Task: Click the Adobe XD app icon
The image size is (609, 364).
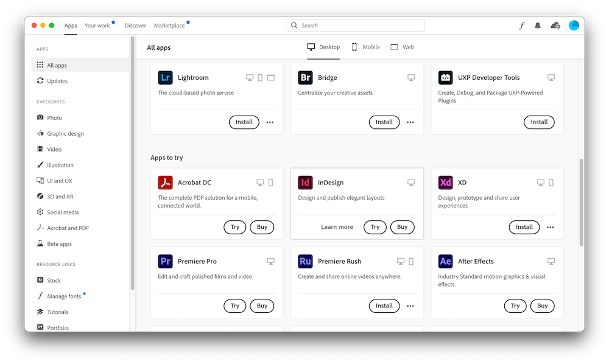Action: [x=445, y=182]
